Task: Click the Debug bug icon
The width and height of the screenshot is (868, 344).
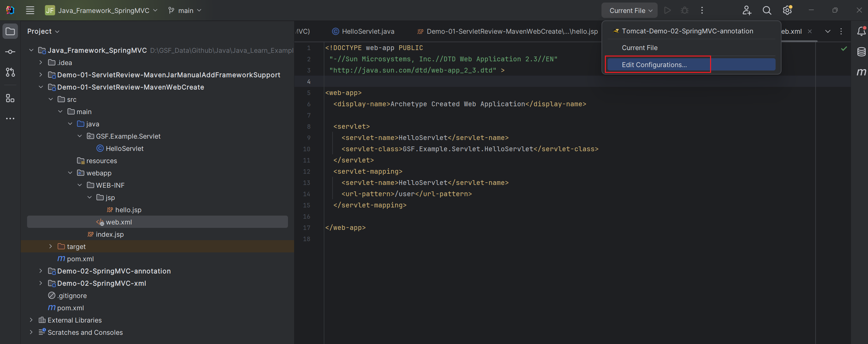Action: point(685,11)
